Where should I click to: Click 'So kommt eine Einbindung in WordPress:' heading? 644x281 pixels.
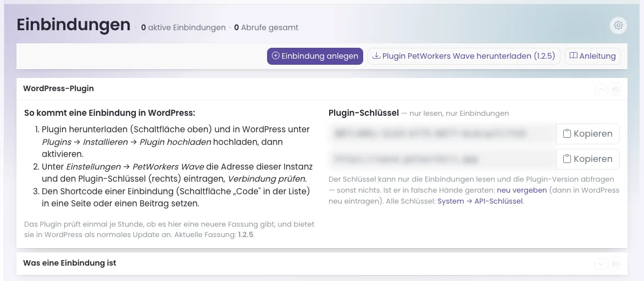tap(110, 113)
